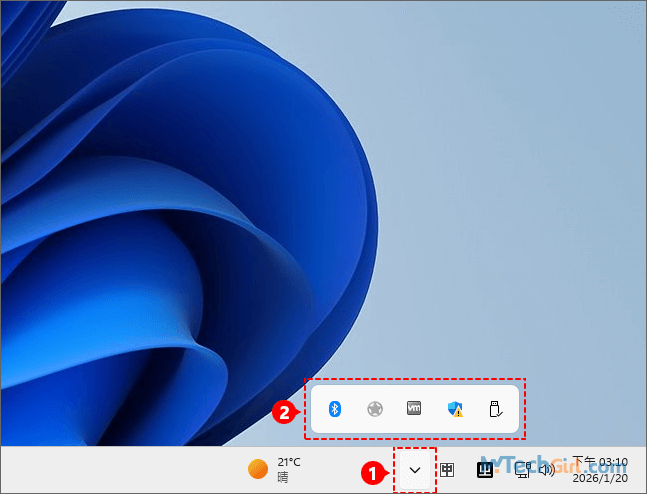
Task: Open the Bluetooth tray icon
Action: (335, 409)
